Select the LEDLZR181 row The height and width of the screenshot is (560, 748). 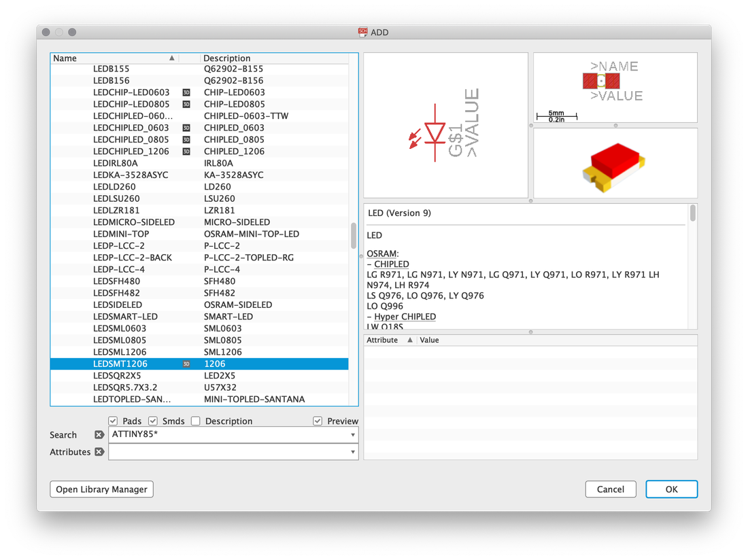tap(199, 211)
